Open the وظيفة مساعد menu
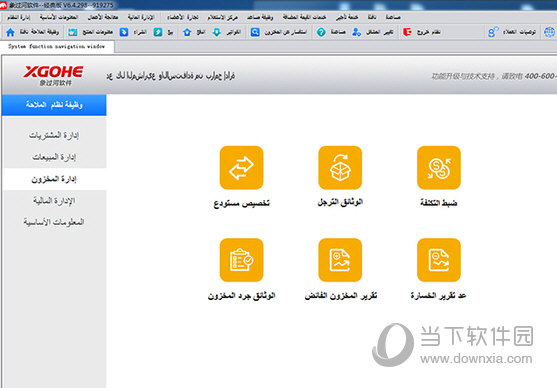The width and height of the screenshot is (557, 388). (260, 17)
